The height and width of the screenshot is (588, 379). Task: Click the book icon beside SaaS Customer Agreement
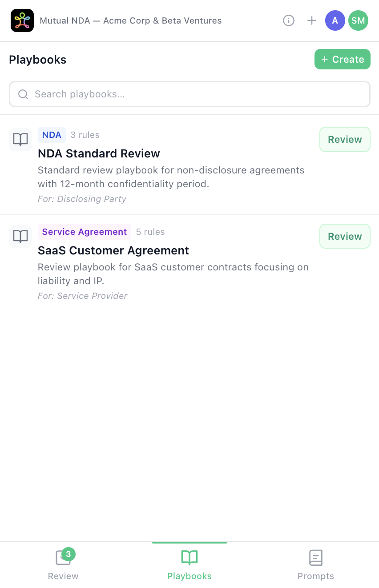click(x=20, y=237)
